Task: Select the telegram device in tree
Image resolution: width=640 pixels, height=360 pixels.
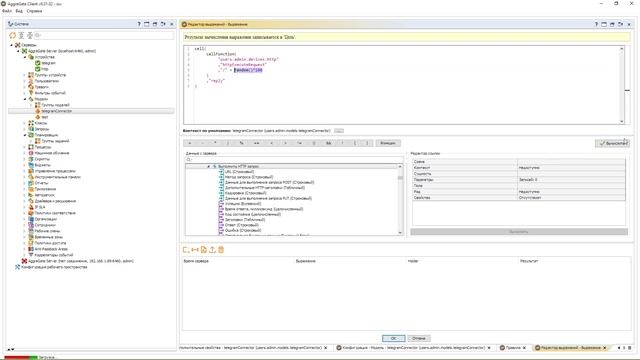Action: [48, 63]
